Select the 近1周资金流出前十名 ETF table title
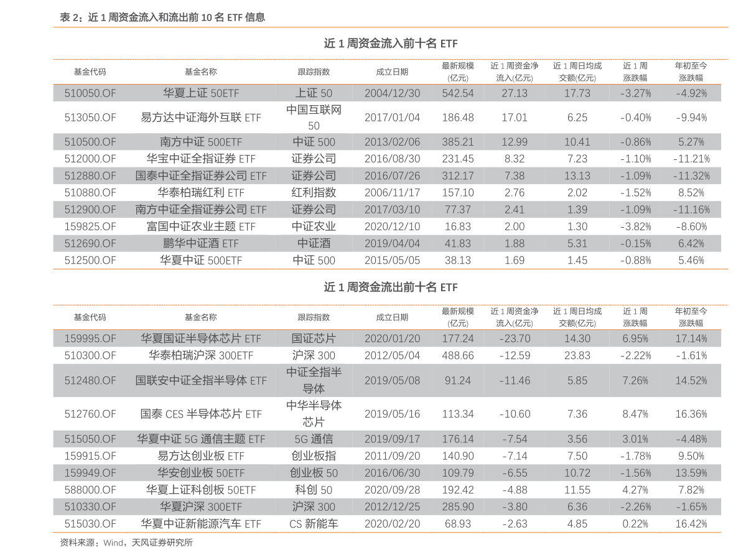741x560 pixels. click(x=391, y=287)
